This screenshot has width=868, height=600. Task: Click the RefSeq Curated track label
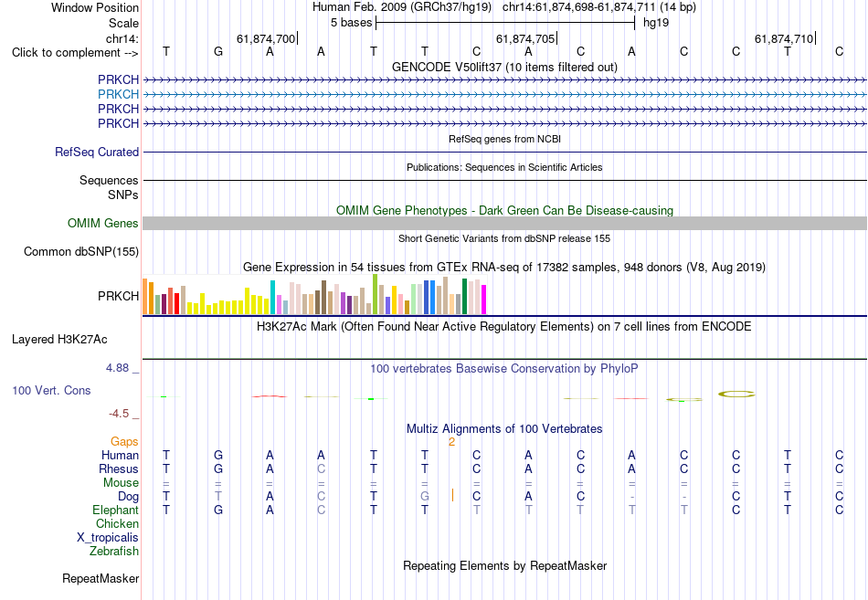click(96, 152)
